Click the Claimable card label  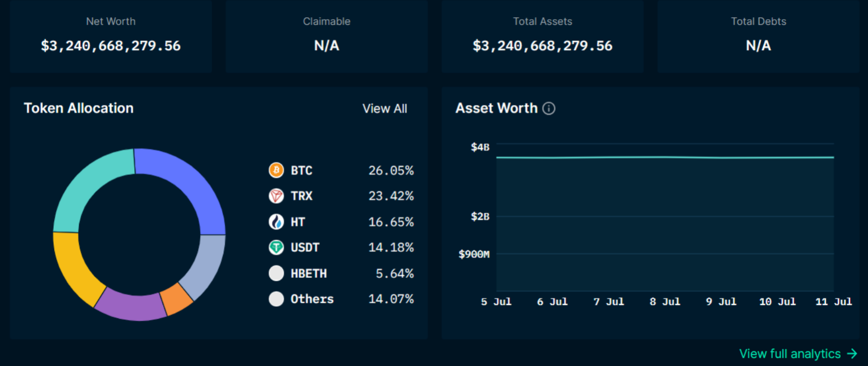click(x=327, y=21)
